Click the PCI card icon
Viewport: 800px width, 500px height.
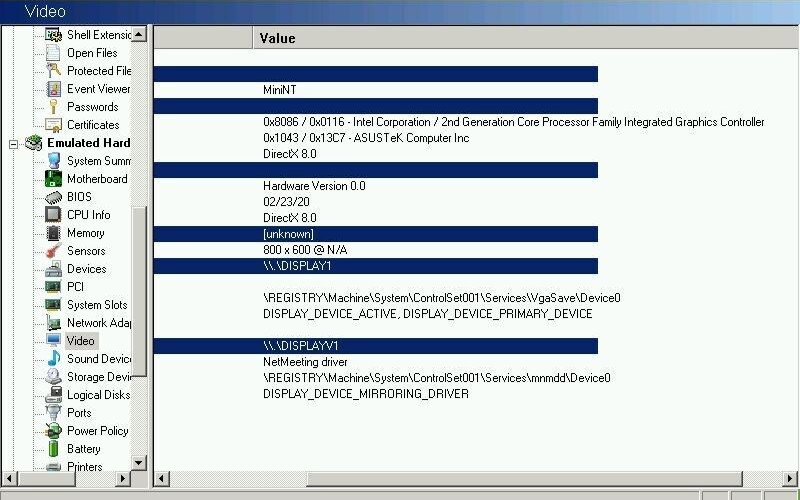tap(53, 287)
